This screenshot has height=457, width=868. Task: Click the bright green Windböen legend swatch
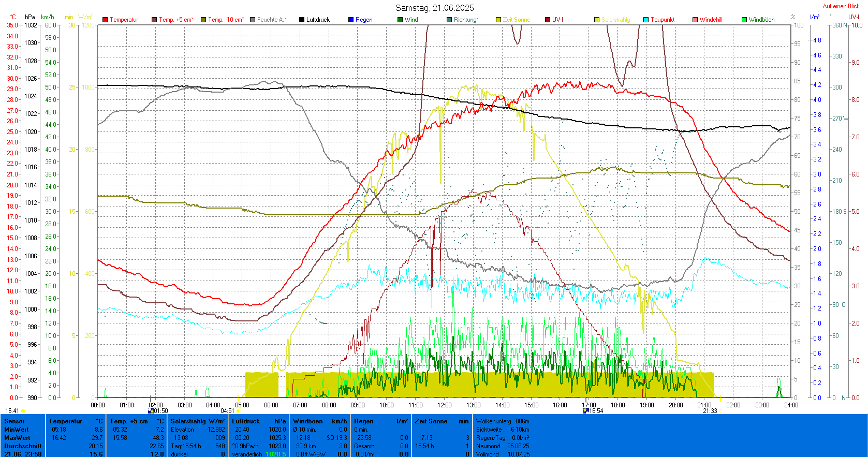pos(744,20)
